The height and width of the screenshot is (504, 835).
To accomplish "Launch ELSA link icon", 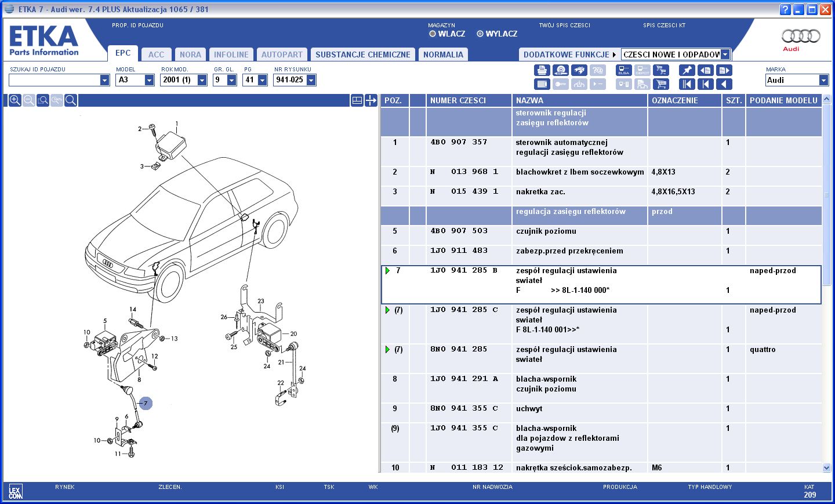I will [x=623, y=70].
